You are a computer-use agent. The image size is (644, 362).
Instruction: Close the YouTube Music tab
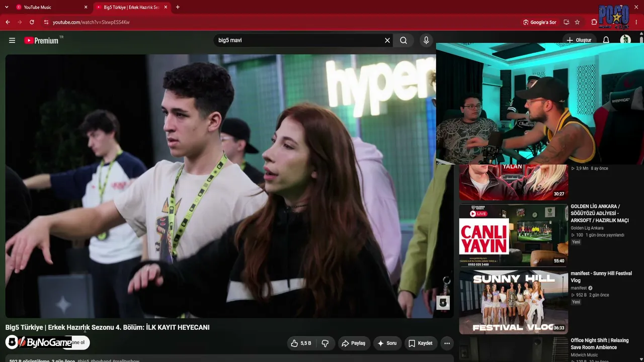[x=86, y=8]
